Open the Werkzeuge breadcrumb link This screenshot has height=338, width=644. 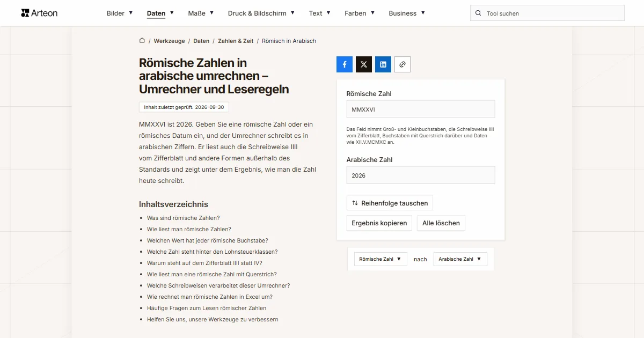point(169,41)
